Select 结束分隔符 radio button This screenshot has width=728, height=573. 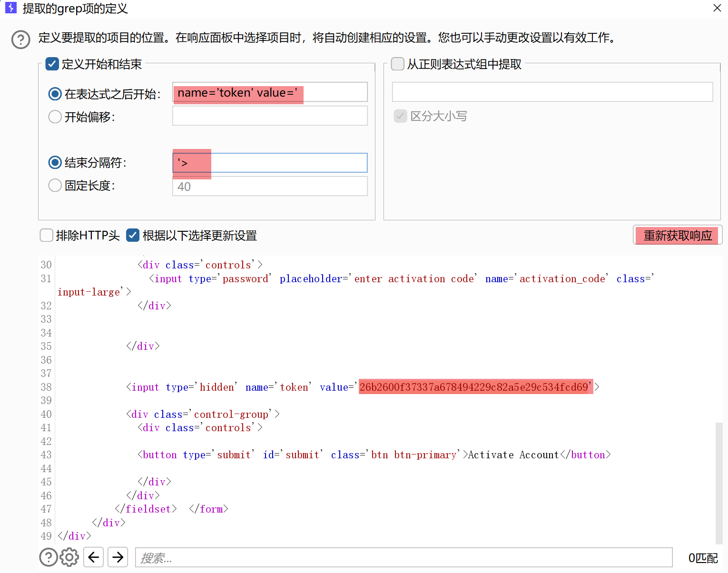click(x=55, y=162)
